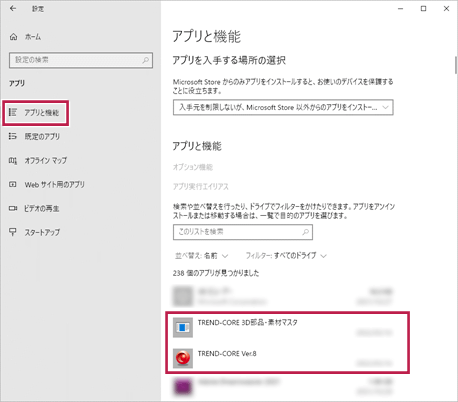Click the TREND-CORE 3D部品・素材マスタ app icon

[183, 327]
